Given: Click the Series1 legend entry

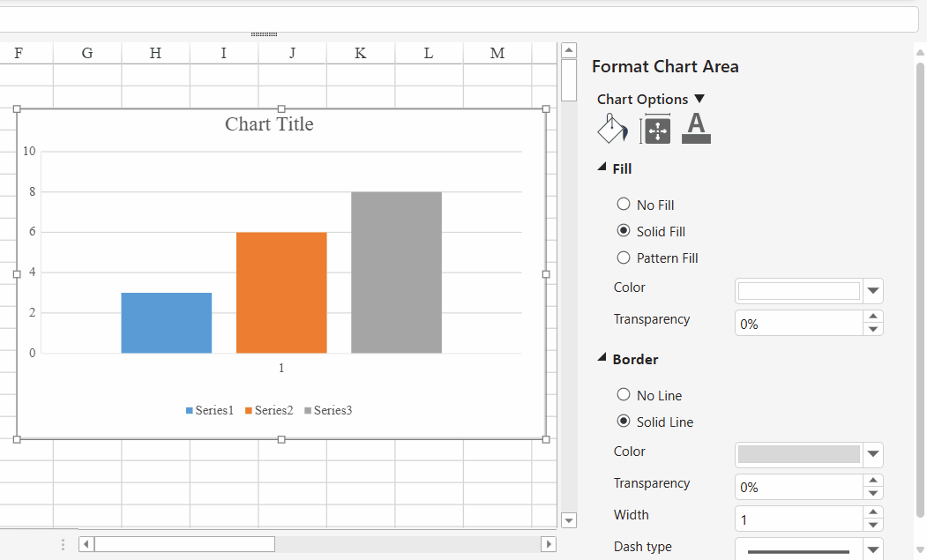Looking at the screenshot, I should click(210, 410).
